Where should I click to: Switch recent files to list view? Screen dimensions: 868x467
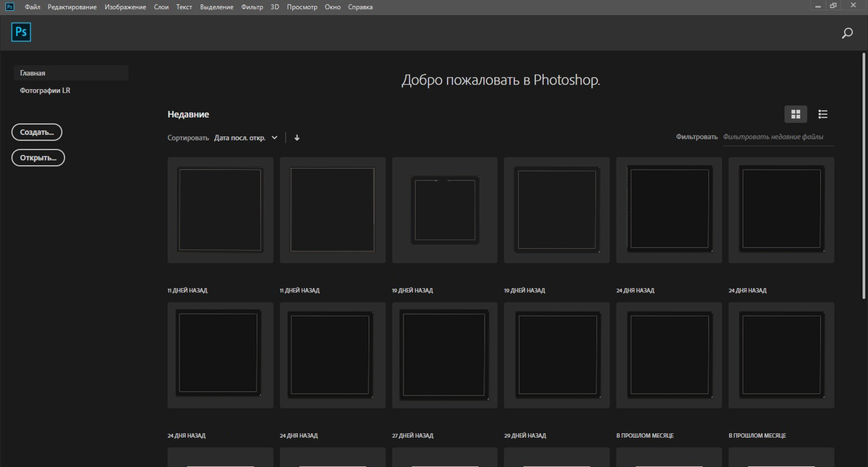822,114
